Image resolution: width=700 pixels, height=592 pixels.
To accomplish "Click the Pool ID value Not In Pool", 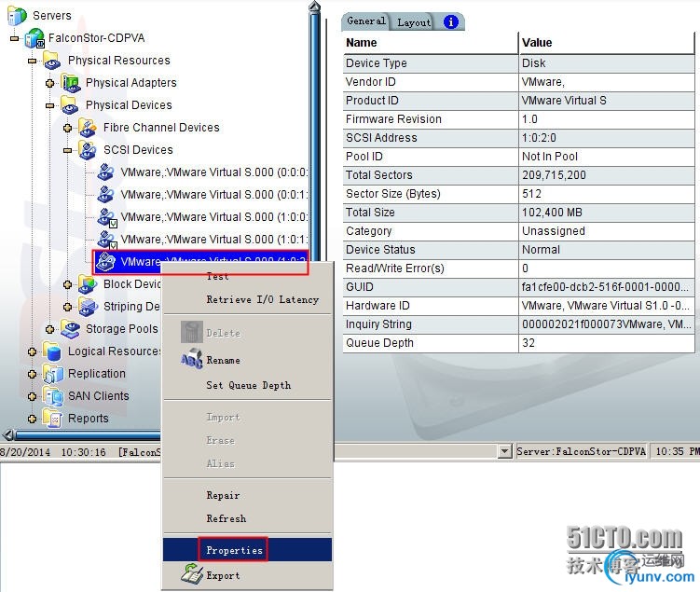I will pyautogui.click(x=550, y=157).
